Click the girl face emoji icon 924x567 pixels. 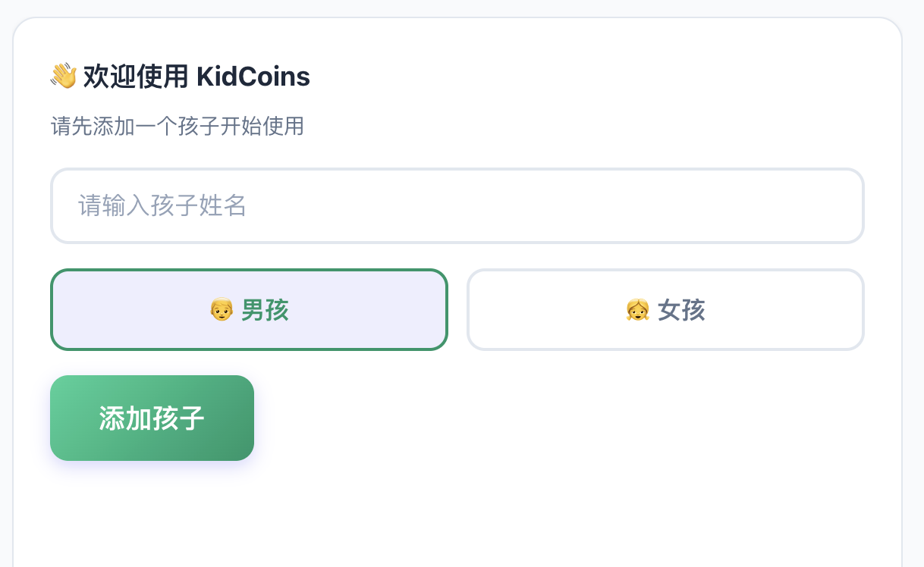pos(637,310)
